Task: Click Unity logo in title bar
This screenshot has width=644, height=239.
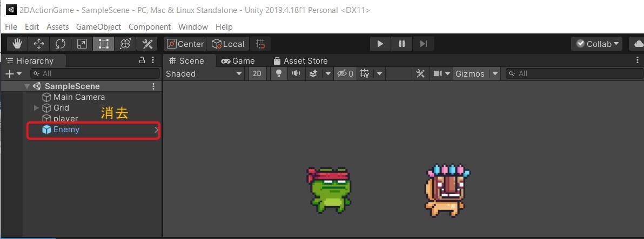Action: (11, 10)
